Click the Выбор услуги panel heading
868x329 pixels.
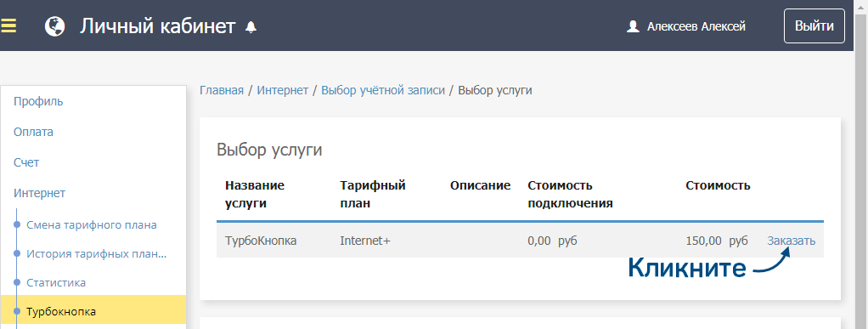pos(269,150)
